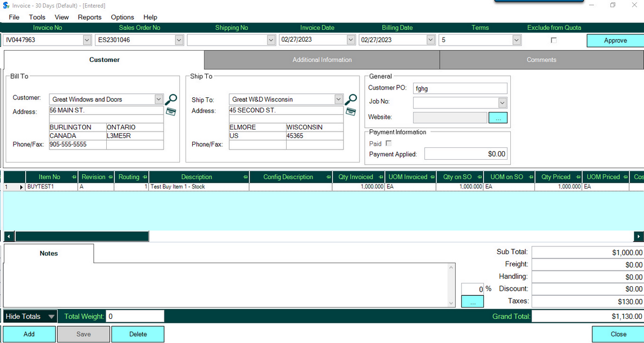Toggle the Paid checkbox
The image size is (644, 343).
(x=388, y=143)
